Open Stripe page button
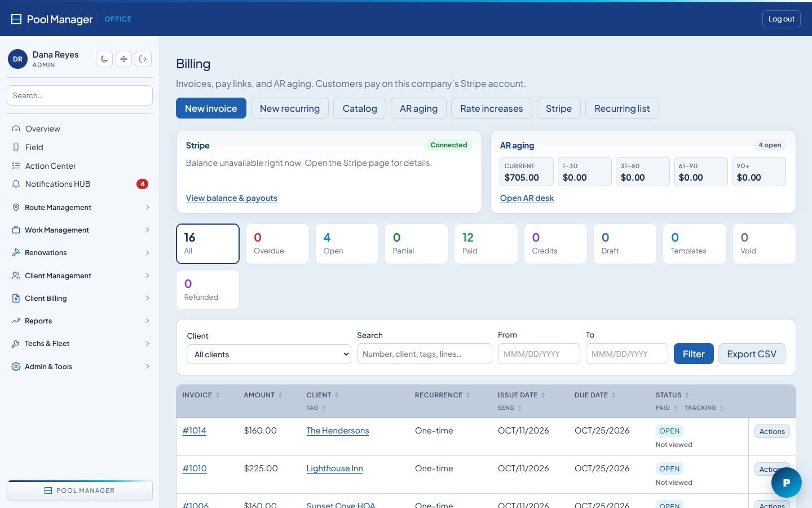Viewport: 812px width, 508px height. (x=559, y=108)
